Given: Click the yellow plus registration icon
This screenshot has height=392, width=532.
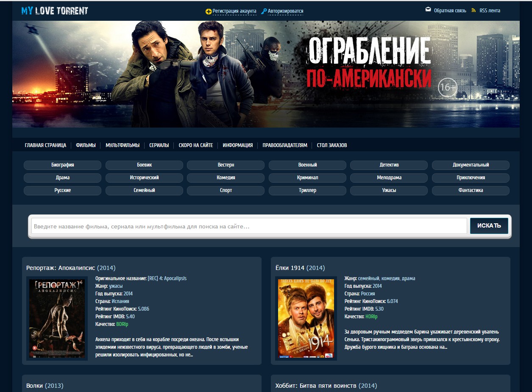Looking at the screenshot, I should (x=208, y=11).
